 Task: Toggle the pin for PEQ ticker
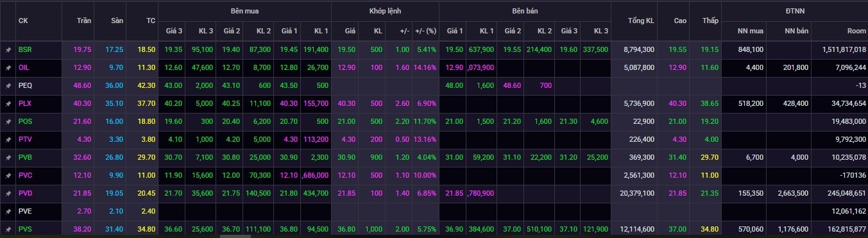coord(8,85)
